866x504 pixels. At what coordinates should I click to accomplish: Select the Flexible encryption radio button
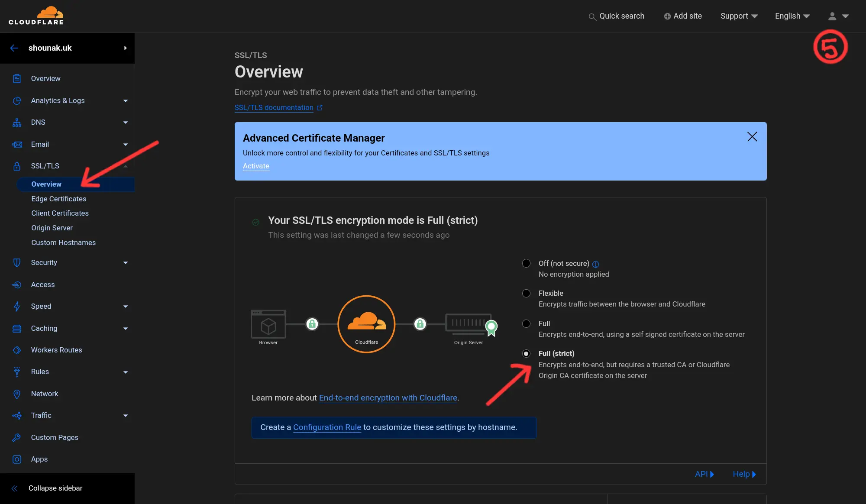(x=526, y=293)
